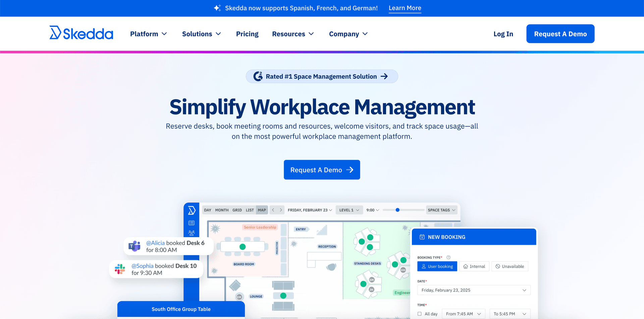Open the date dropdown showing Friday, February 23, 2025

474,290
